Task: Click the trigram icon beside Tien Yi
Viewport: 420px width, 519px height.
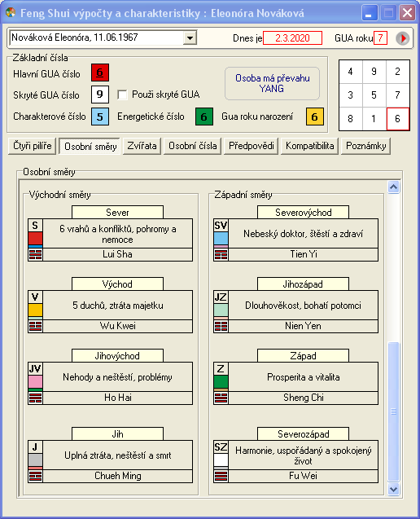Action: (x=221, y=254)
